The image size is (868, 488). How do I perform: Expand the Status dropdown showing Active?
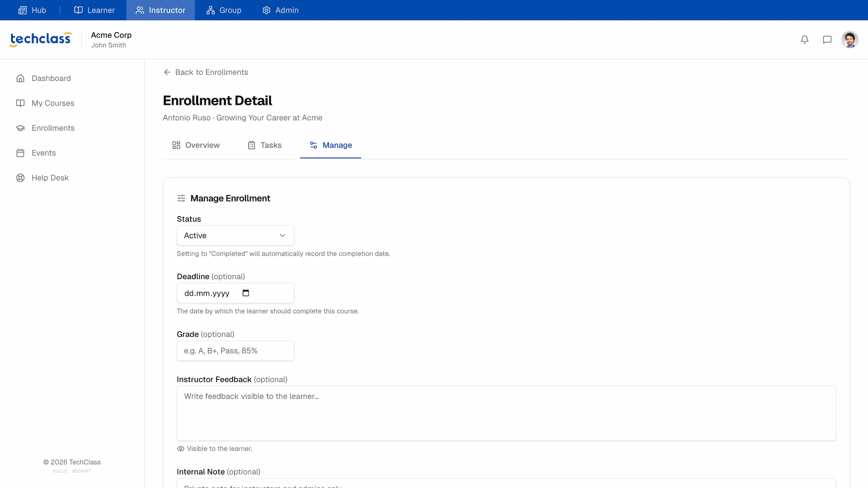(235, 236)
